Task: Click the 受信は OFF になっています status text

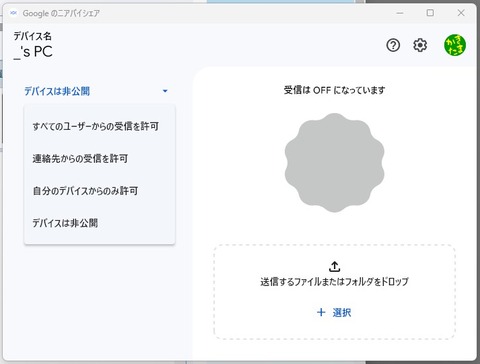Action: click(334, 90)
